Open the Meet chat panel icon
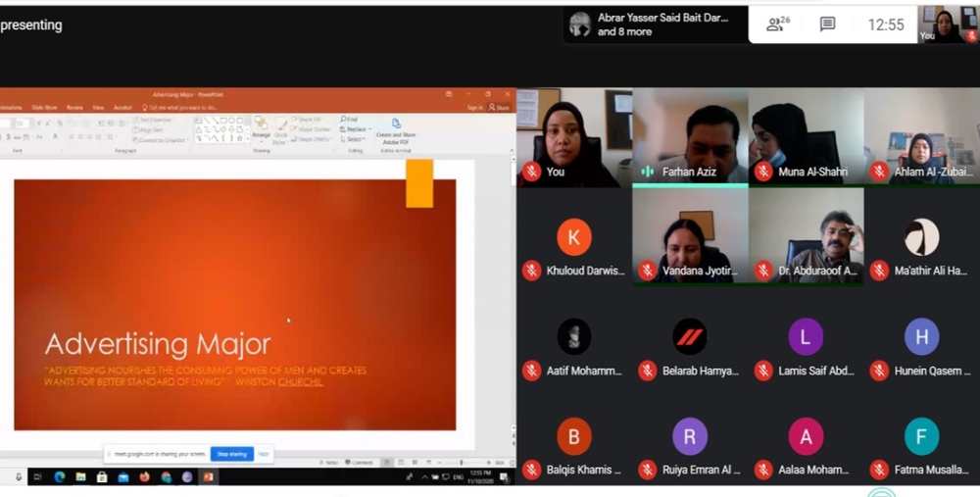The height and width of the screenshot is (497, 980). [x=827, y=25]
